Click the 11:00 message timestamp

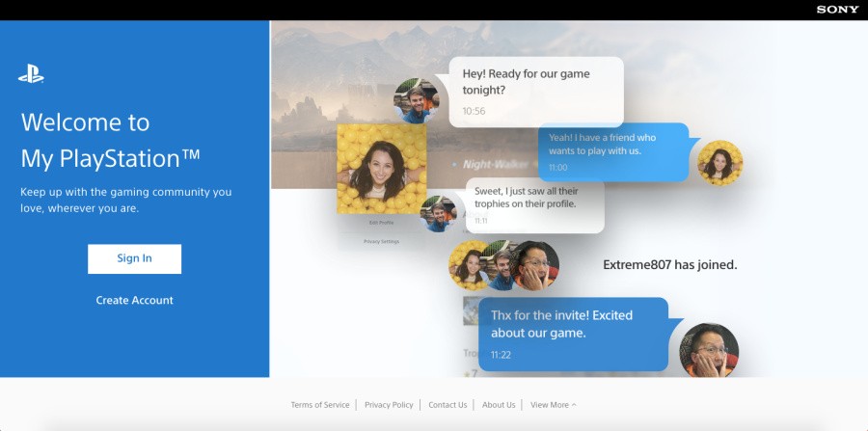558,167
